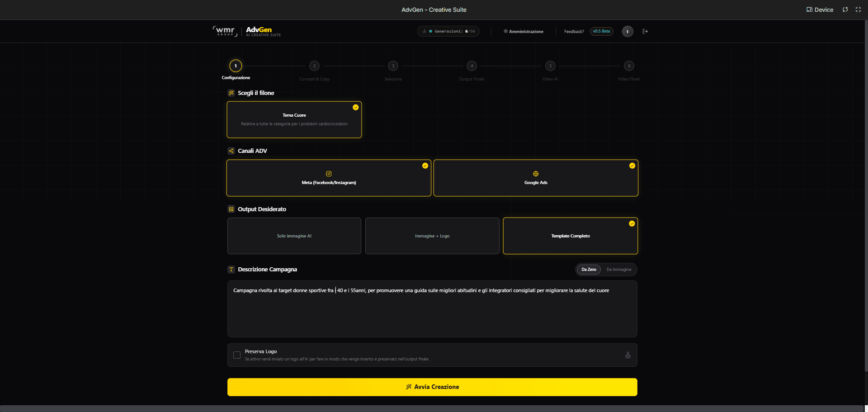Toggle the Google Ads channel

[x=536, y=178]
